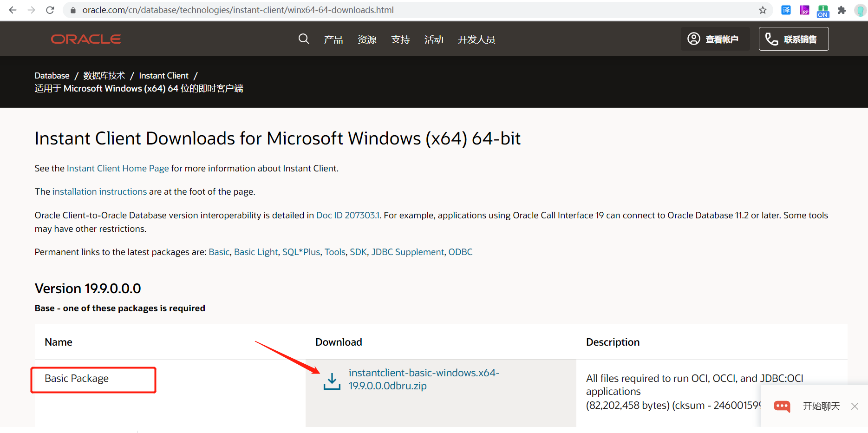The width and height of the screenshot is (868, 433).
Task: Open the translate extension icon
Action: pos(786,10)
